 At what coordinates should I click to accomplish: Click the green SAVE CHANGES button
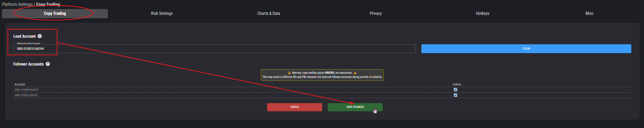point(355,107)
